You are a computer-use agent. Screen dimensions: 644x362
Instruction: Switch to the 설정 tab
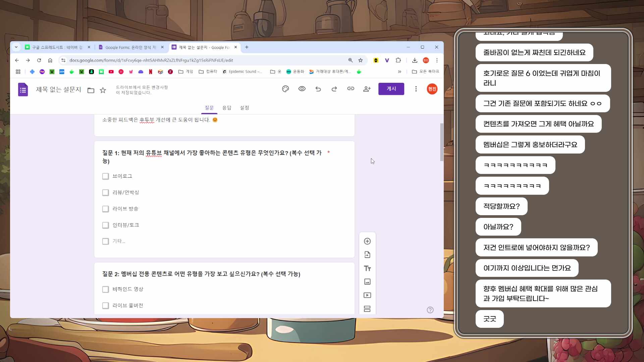245,108
